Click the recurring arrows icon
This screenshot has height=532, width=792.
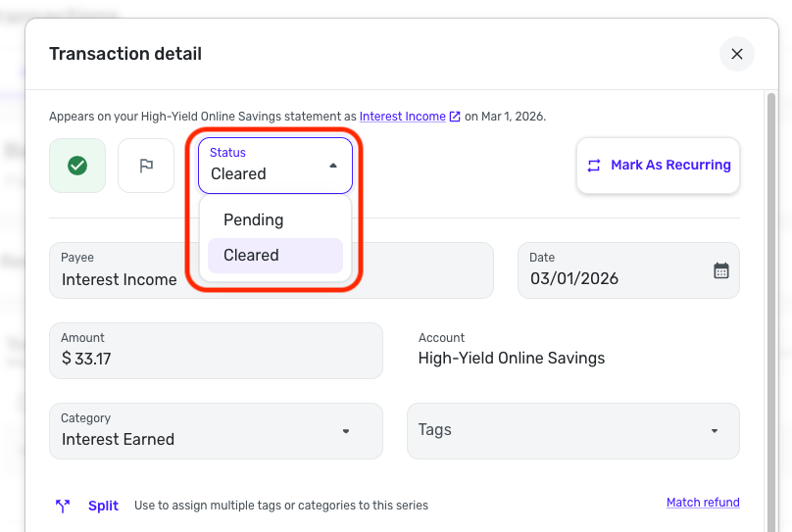click(594, 166)
